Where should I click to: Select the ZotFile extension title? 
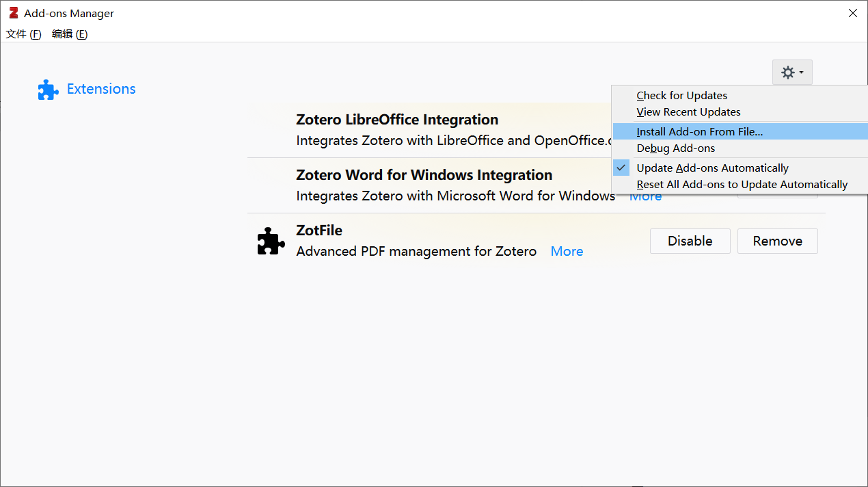pyautogui.click(x=319, y=231)
